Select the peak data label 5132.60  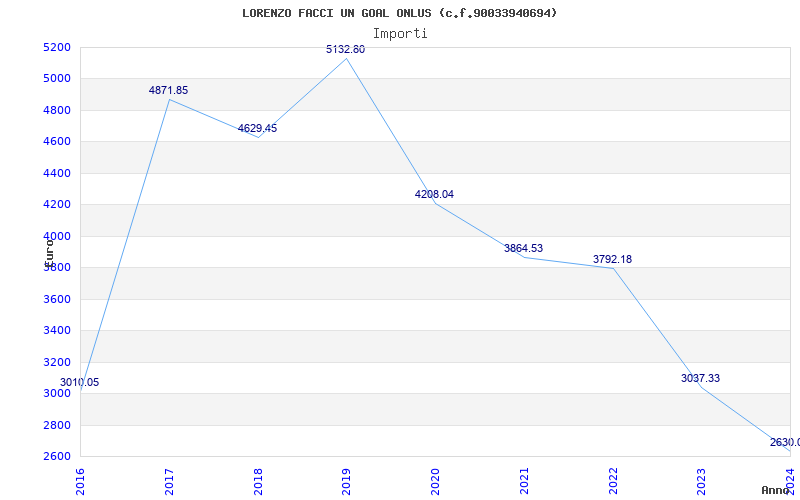(345, 49)
